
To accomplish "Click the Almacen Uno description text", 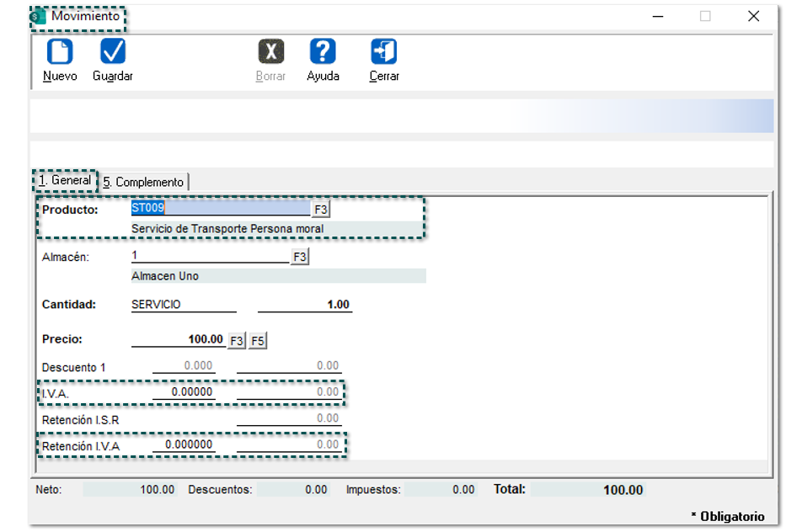I will (x=165, y=276).
